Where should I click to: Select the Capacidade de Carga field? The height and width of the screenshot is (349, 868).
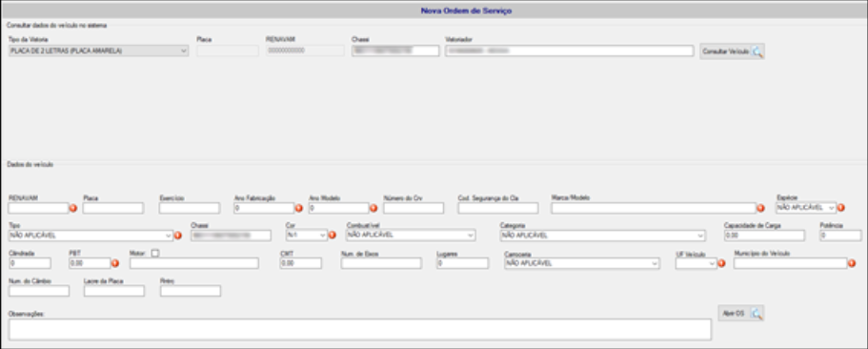tap(764, 236)
